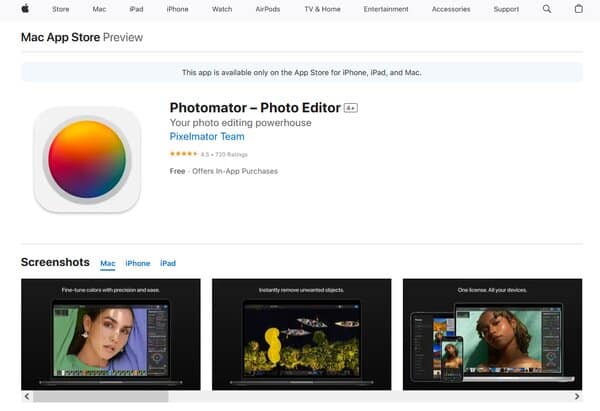This screenshot has height=411, width=600.
Task: Click the app availability banner message
Action: click(x=302, y=72)
